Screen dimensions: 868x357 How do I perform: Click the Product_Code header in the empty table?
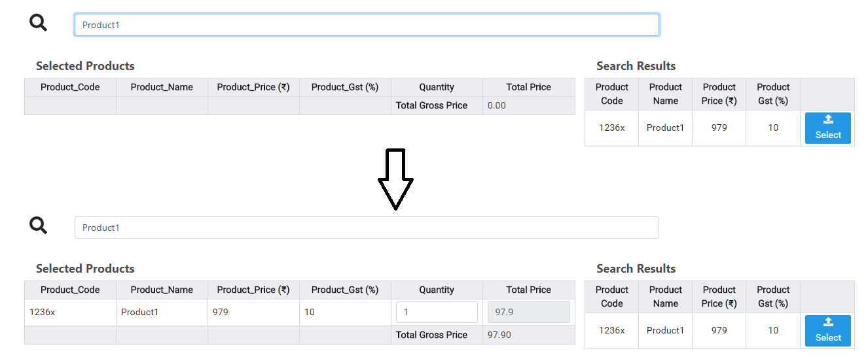click(x=70, y=87)
